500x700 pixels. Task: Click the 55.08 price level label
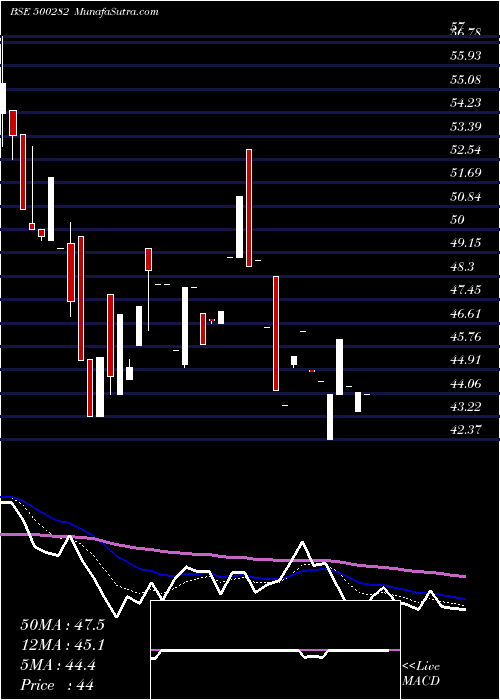point(466,79)
